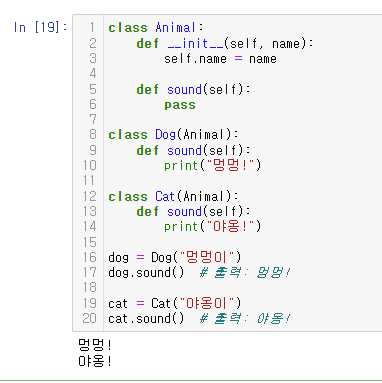Click 'def sound(self):' on line 13
This screenshot has width=382, height=383.
point(193,211)
